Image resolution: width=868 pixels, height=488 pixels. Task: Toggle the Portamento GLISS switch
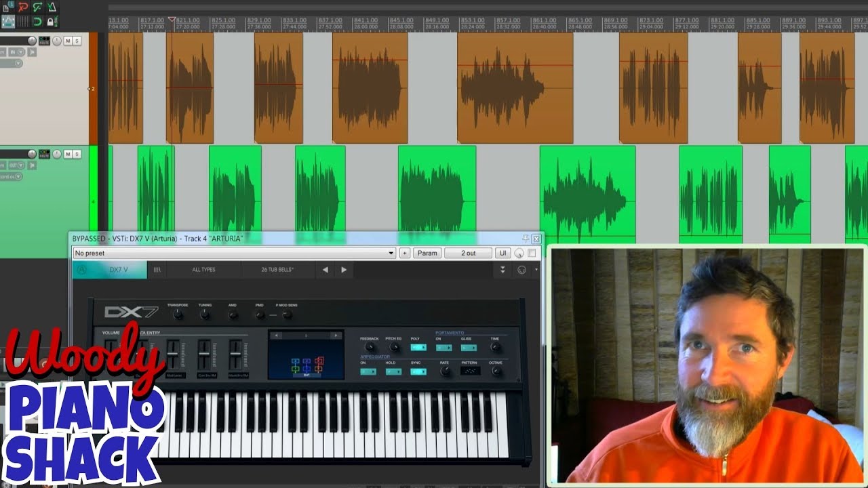[469, 348]
